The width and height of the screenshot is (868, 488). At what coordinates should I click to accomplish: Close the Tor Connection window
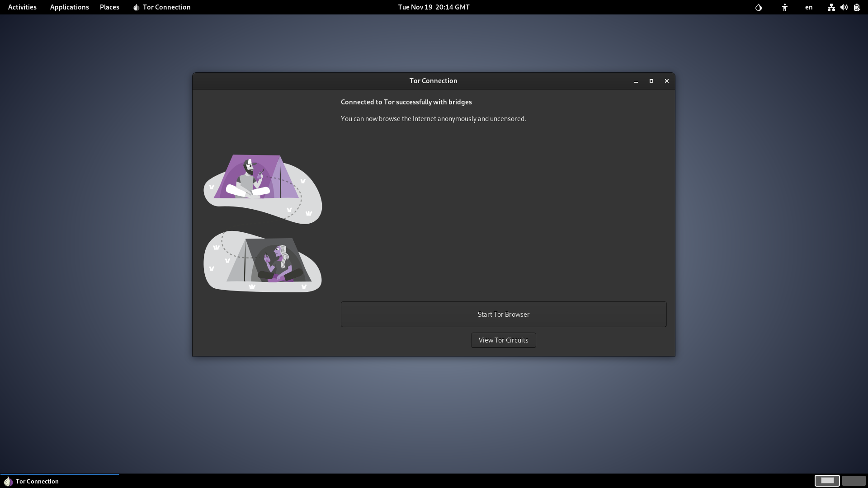(x=666, y=81)
